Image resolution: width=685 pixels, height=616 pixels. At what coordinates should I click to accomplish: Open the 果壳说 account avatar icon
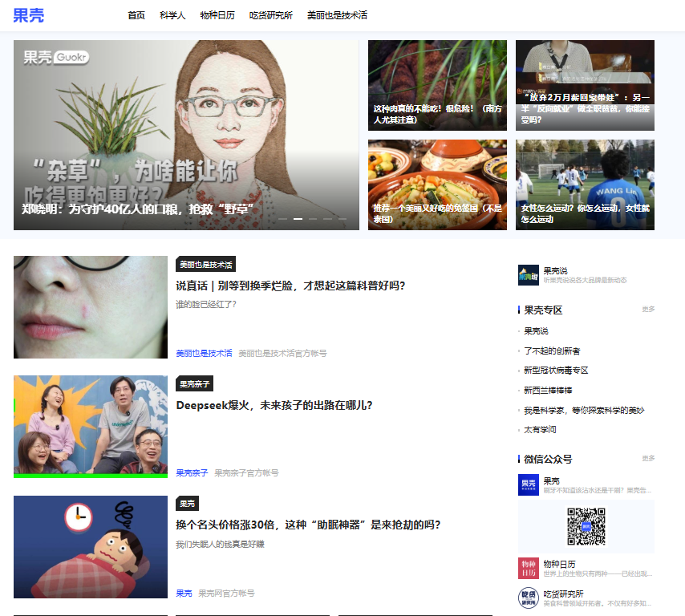coord(528,275)
